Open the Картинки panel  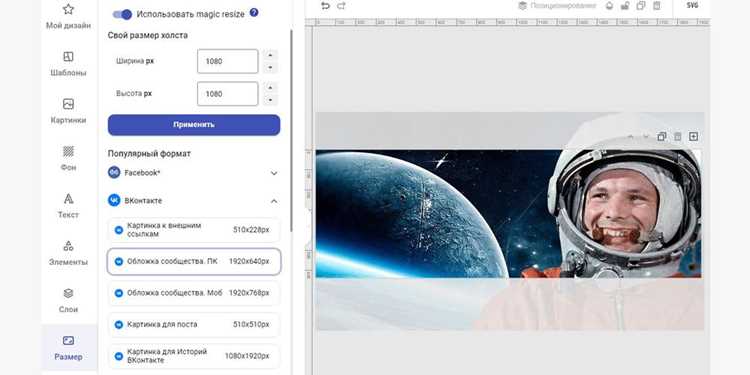point(68,111)
